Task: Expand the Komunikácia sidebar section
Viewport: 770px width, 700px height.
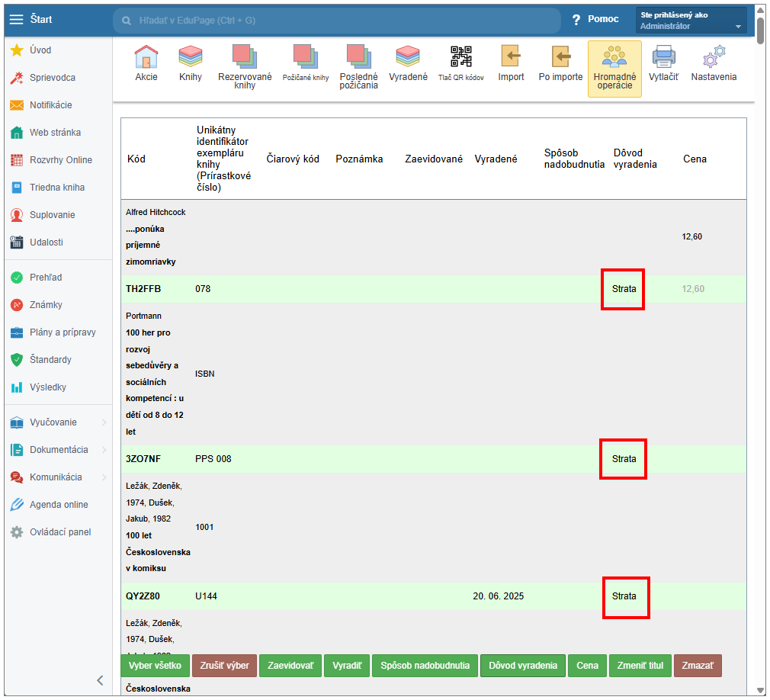Action: point(57,477)
